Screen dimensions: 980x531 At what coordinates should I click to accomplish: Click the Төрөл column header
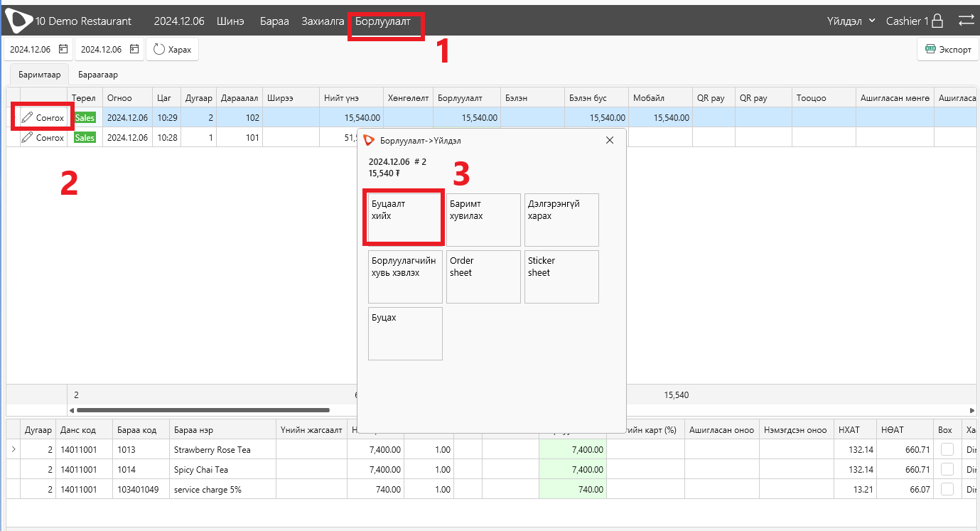click(x=85, y=97)
